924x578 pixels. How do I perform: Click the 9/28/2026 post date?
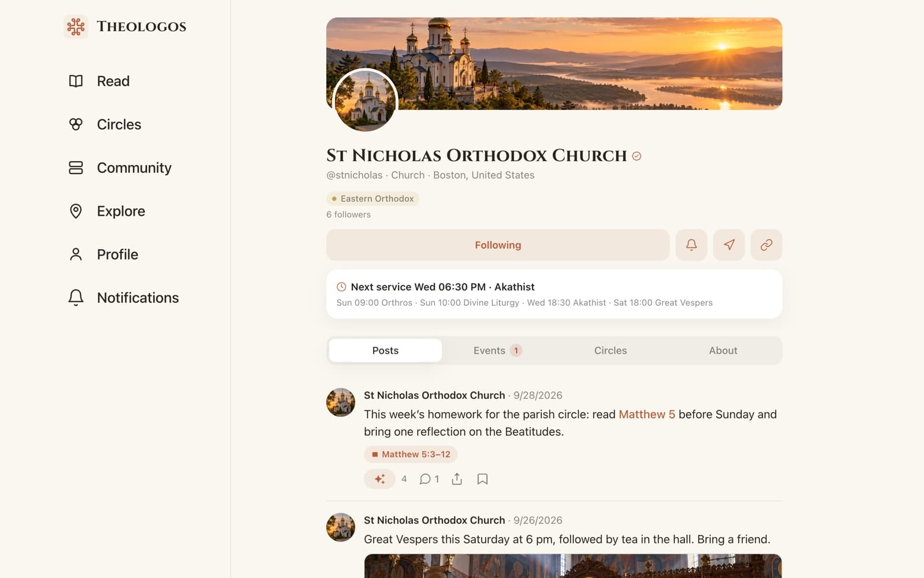click(x=538, y=395)
